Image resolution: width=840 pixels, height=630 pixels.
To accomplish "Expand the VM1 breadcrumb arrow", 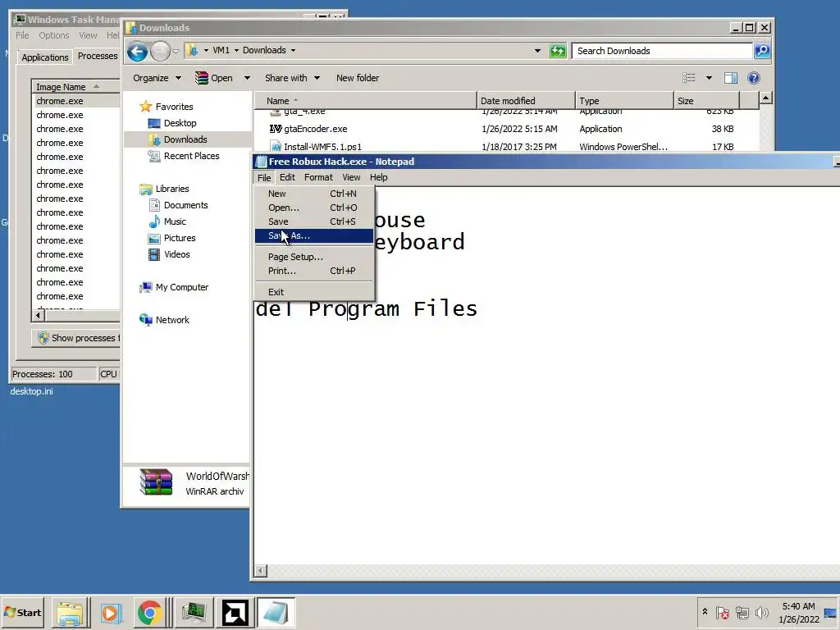I will 236,50.
